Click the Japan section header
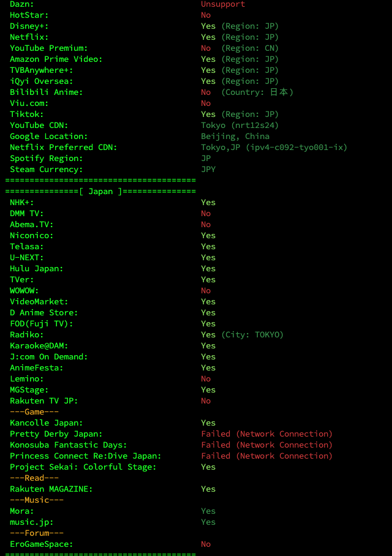Image resolution: width=392 pixels, height=556 pixels. click(100, 192)
